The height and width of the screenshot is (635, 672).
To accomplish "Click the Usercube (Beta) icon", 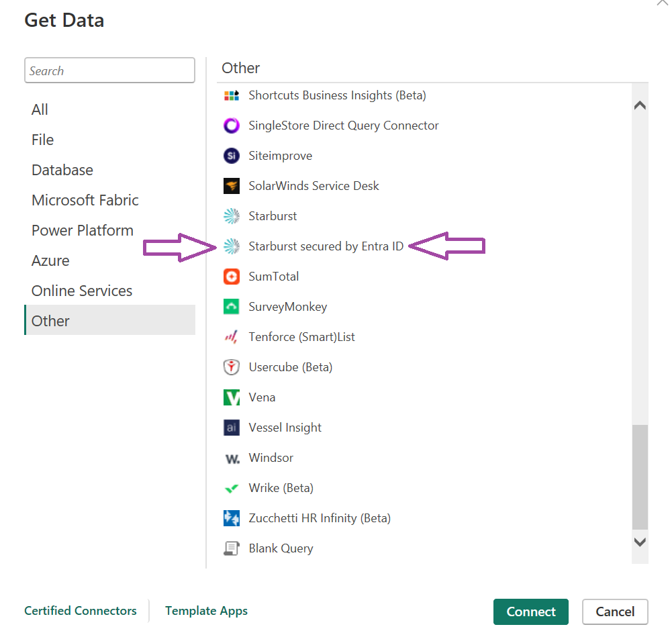I will 232,367.
